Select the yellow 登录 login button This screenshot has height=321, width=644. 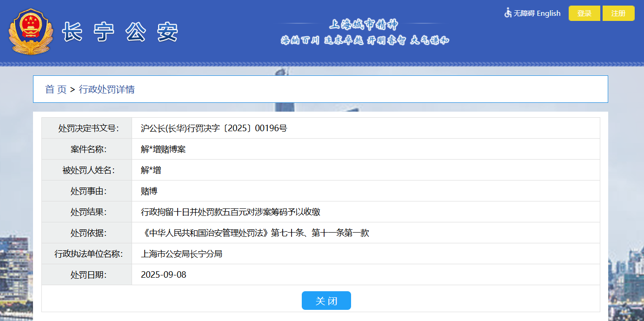[x=584, y=13]
